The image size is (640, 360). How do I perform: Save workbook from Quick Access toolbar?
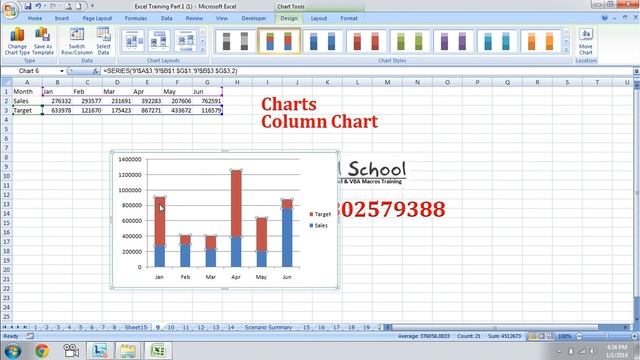click(x=28, y=6)
